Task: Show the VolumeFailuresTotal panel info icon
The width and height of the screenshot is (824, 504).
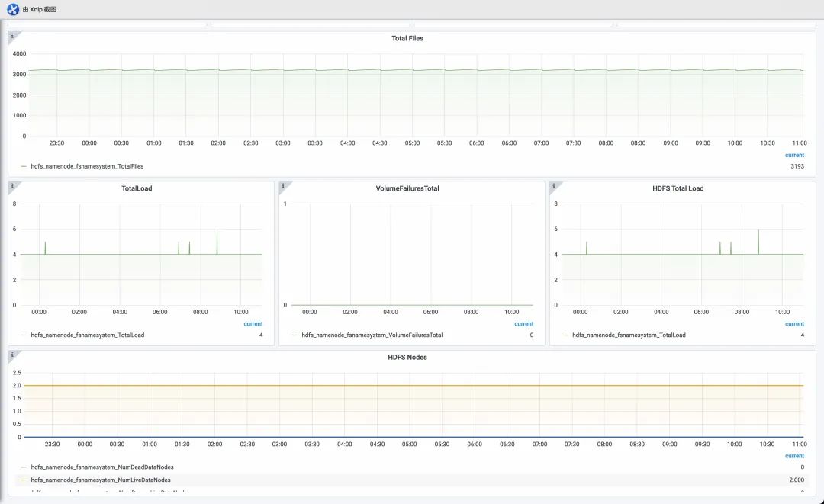Action: click(x=283, y=186)
